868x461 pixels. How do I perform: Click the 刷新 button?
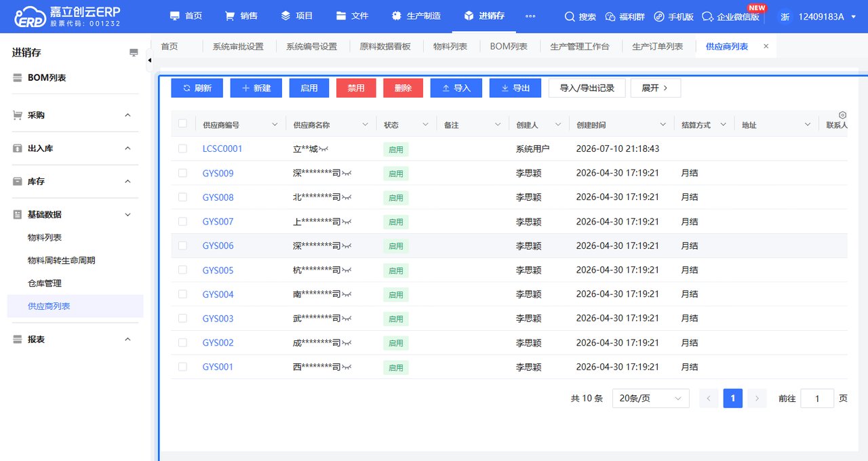[197, 88]
